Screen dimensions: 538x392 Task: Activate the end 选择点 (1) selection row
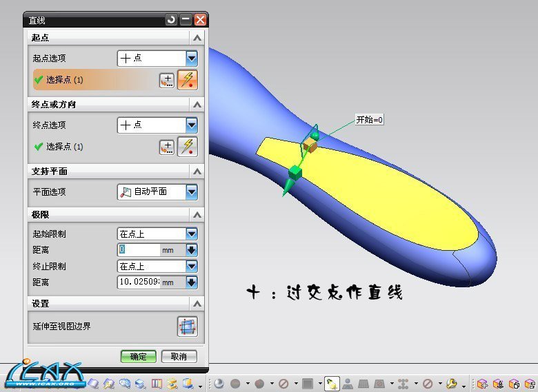[x=95, y=147]
